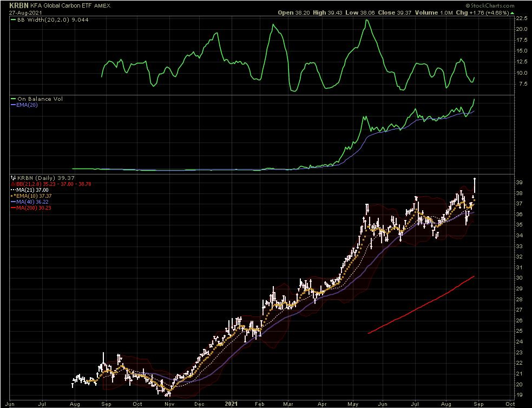Click the Apr label on the time axis

click(322, 404)
